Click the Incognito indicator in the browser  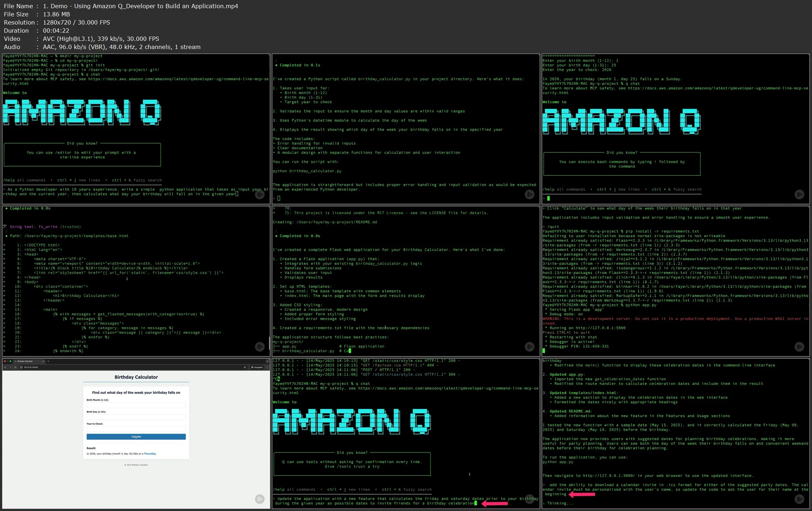[257, 367]
